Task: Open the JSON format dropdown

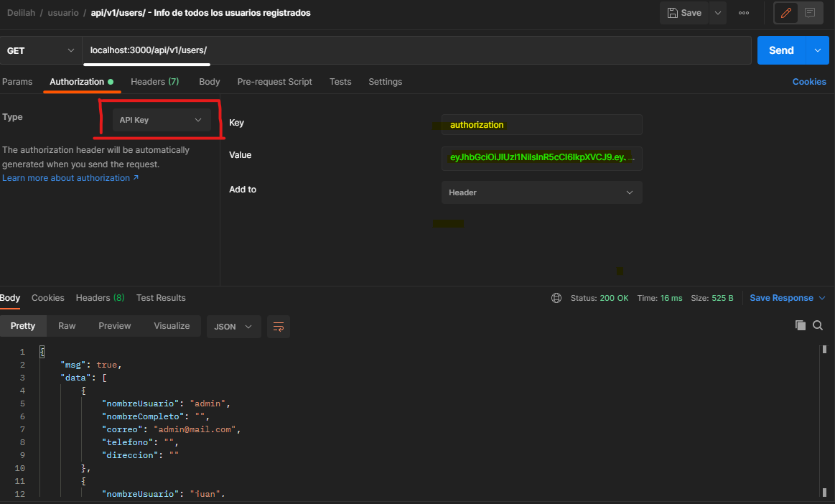Action: click(x=233, y=327)
